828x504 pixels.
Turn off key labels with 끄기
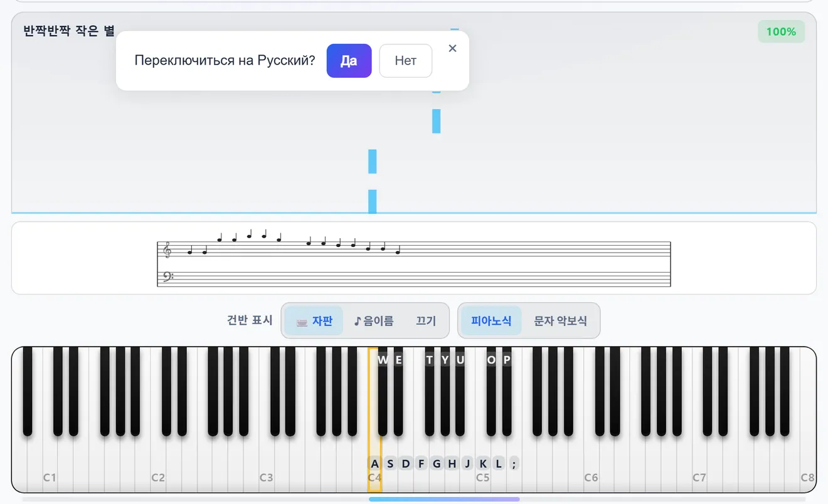425,321
